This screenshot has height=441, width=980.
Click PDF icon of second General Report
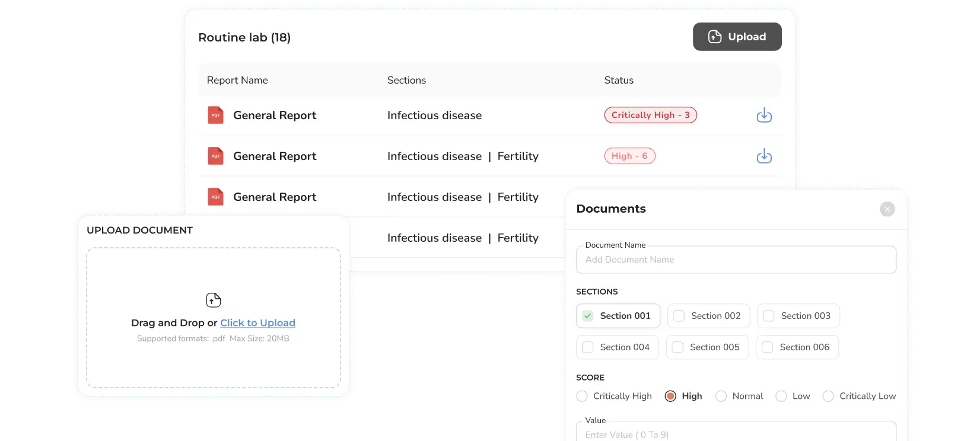(215, 156)
